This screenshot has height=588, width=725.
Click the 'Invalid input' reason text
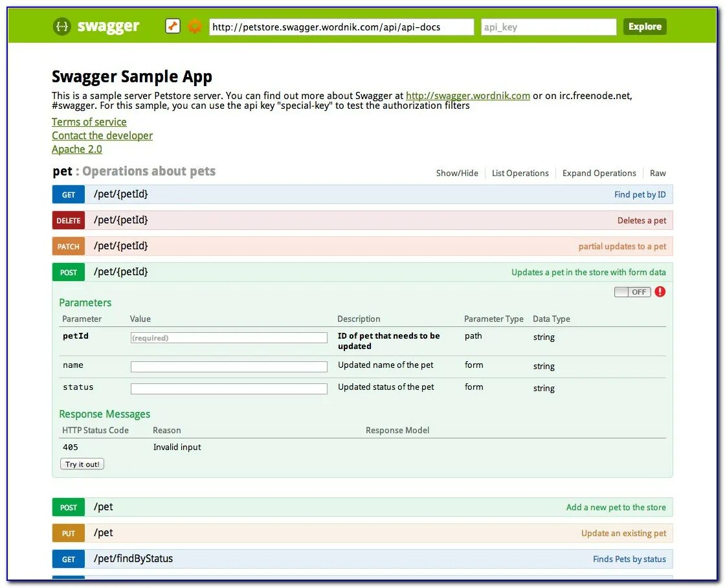tap(177, 447)
